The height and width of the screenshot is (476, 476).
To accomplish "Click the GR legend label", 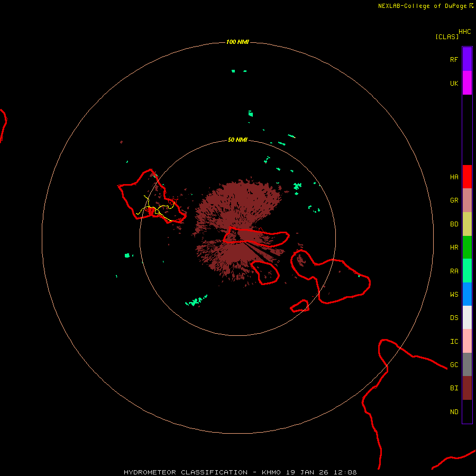I will [454, 200].
